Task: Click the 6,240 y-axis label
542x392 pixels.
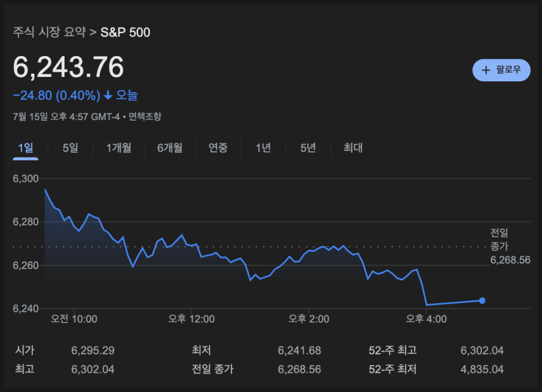Action: 26,308
